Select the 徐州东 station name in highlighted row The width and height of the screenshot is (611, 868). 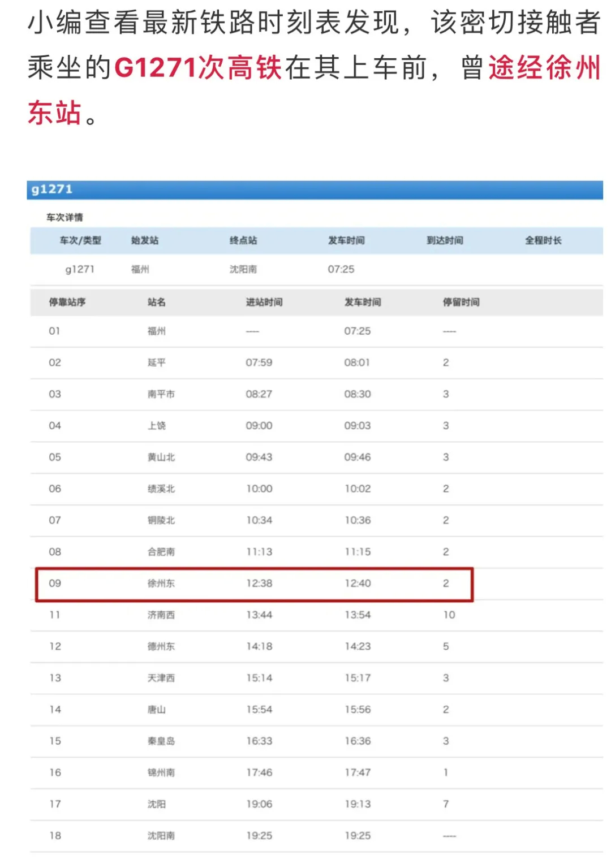point(161,583)
